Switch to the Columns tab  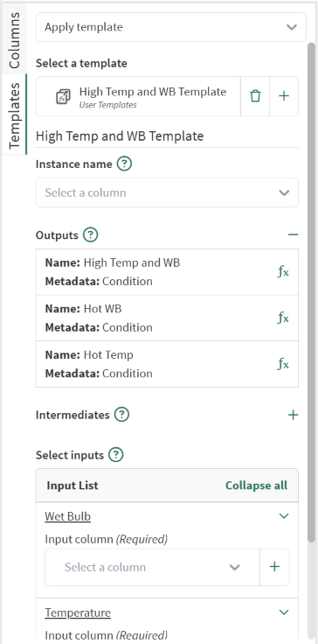pos(14,39)
